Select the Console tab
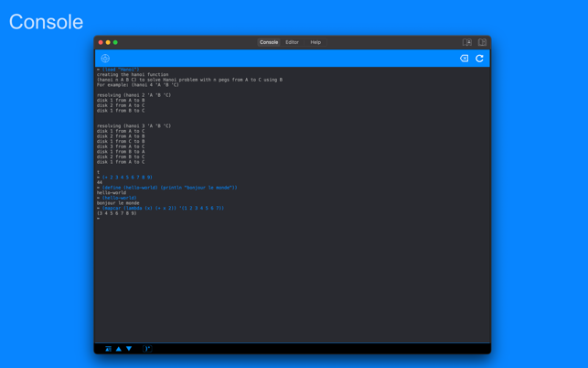Image resolution: width=588 pixels, height=368 pixels. point(269,42)
